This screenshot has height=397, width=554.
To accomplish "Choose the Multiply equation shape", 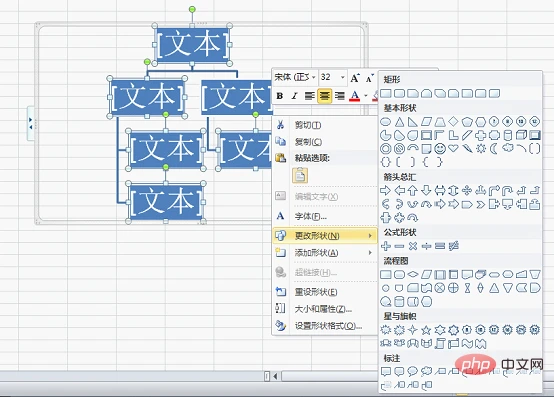I will (x=413, y=246).
